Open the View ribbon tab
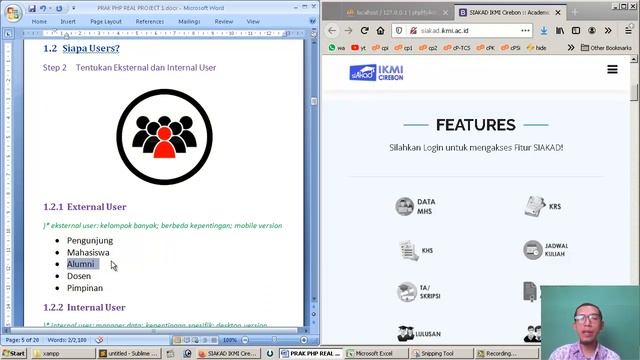This screenshot has width=640, height=360. coord(253,21)
